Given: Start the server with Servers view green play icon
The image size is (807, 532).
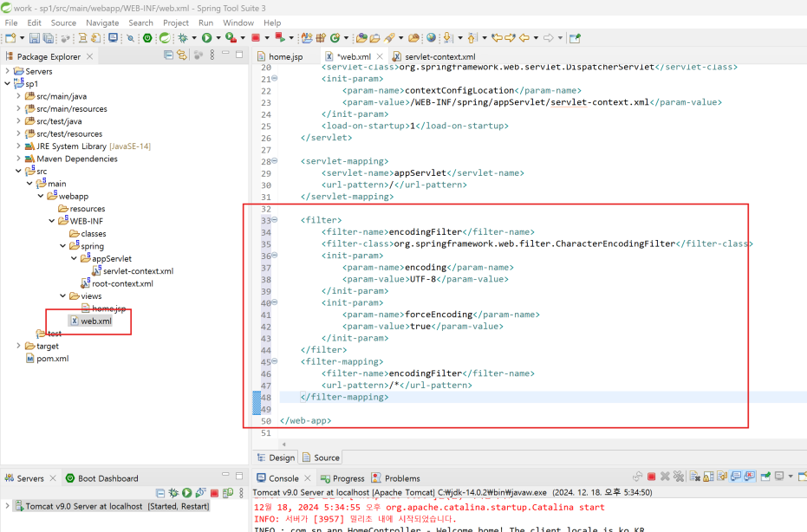Looking at the screenshot, I should 187,493.
